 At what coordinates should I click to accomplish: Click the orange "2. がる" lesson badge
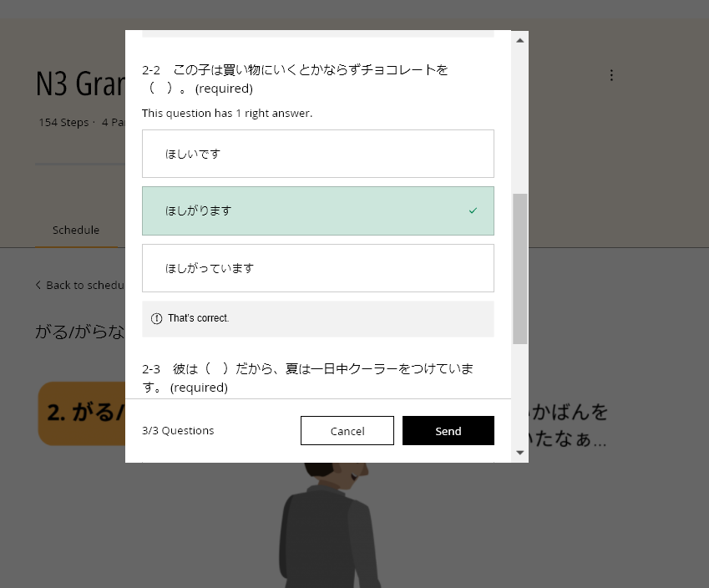click(81, 413)
